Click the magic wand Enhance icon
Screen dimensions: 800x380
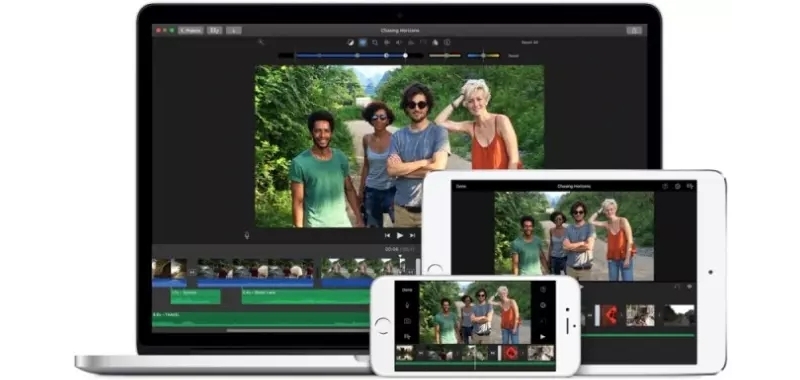pos(261,42)
